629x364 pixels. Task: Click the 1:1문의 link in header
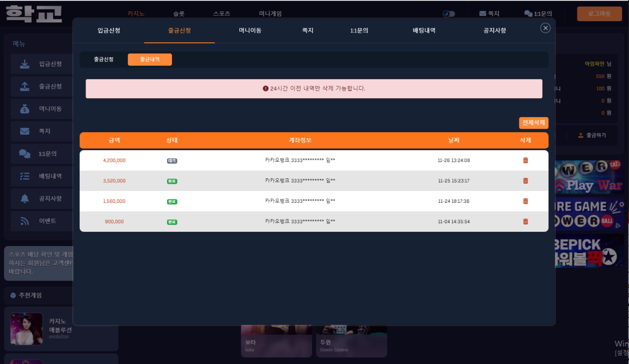538,14
